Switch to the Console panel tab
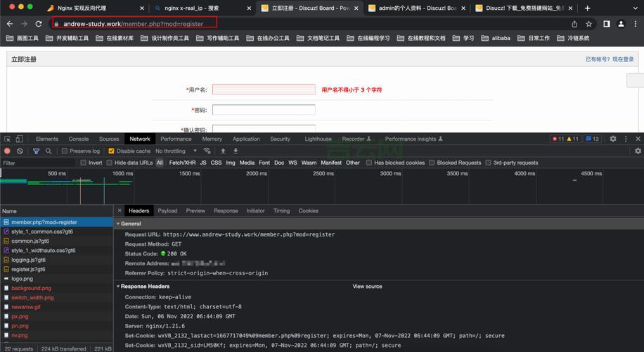The image size is (644, 352). [x=79, y=139]
